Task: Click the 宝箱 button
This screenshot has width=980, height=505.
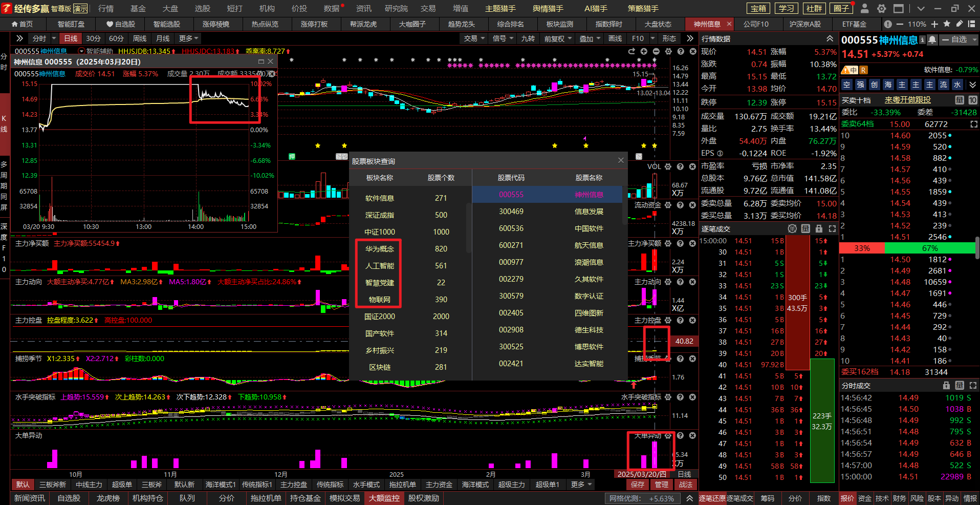Action: pyautogui.click(x=758, y=8)
